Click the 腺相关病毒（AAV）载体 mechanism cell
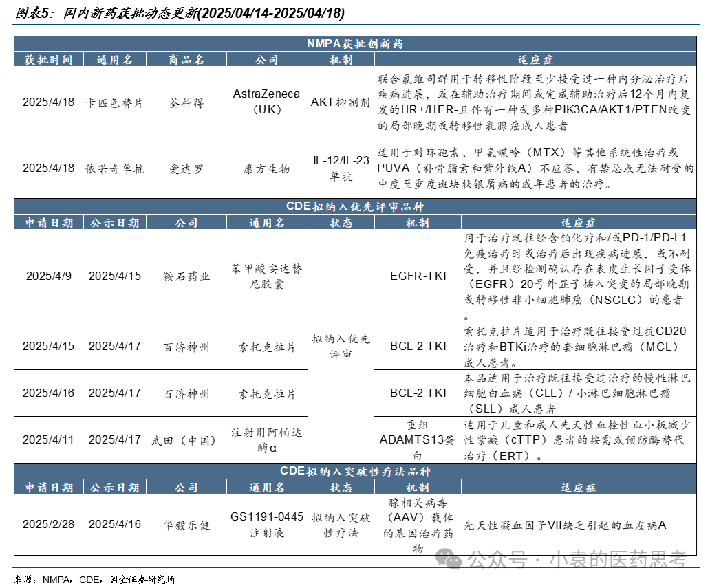Viewport: 710px width, 588px height. pyautogui.click(x=418, y=525)
